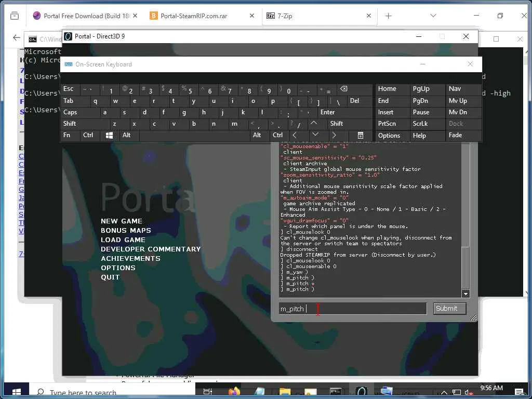Open Task View on taskbar

point(207,392)
